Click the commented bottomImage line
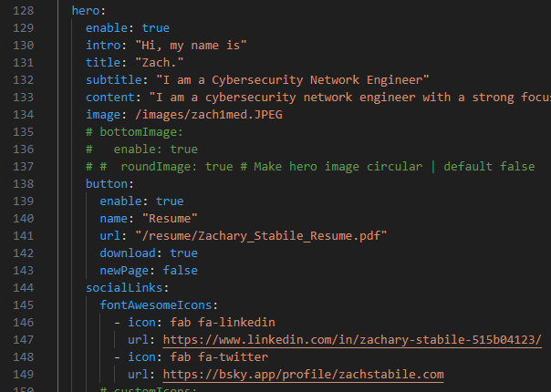Image resolution: width=551 pixels, height=392 pixels. [x=135, y=132]
